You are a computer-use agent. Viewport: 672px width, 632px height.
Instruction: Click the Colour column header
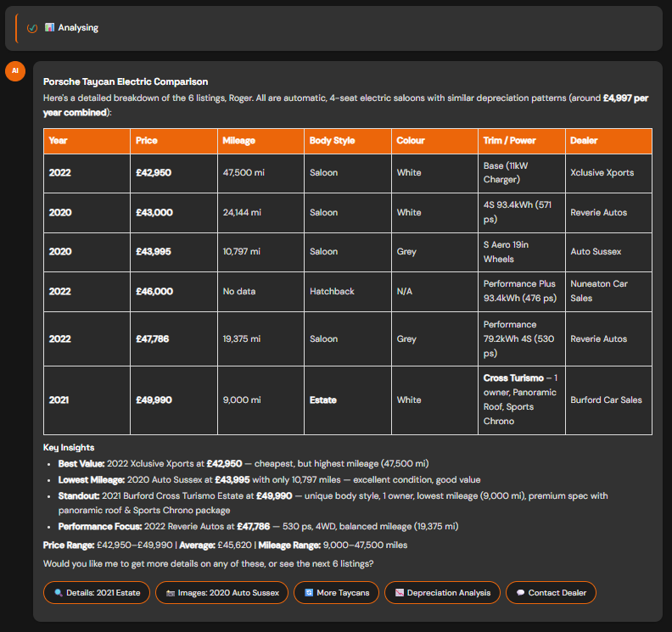tap(435, 141)
